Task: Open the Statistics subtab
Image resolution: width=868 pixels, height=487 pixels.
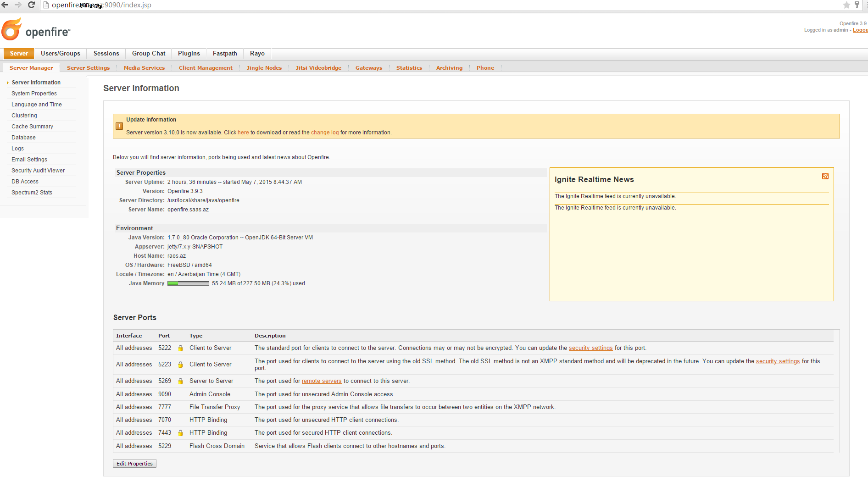Action: point(409,68)
